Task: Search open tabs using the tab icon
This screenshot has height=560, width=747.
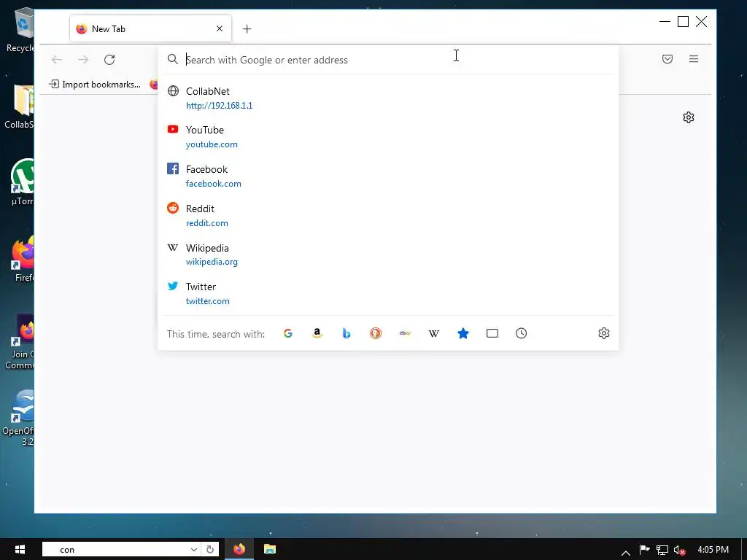Action: [492, 333]
